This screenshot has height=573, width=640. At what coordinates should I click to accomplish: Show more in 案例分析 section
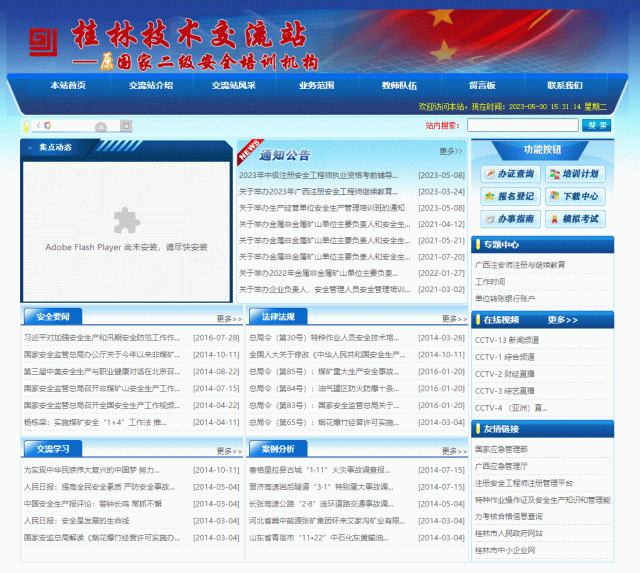[x=451, y=450]
